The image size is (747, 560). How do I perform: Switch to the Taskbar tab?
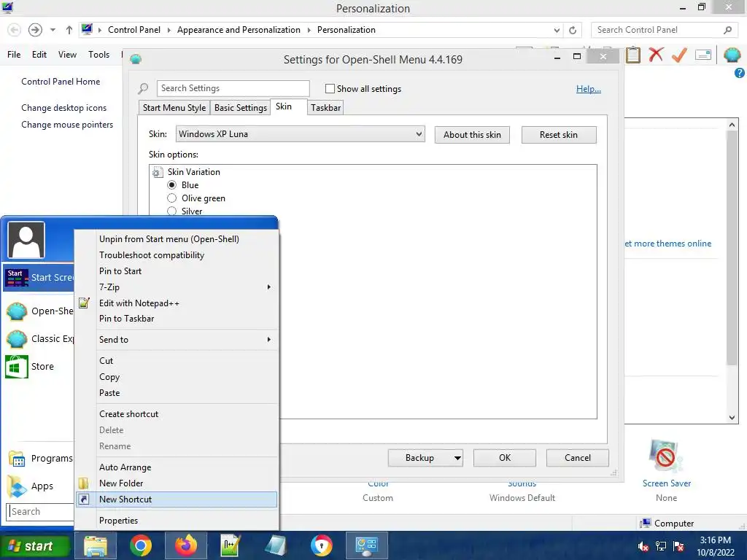click(x=325, y=108)
